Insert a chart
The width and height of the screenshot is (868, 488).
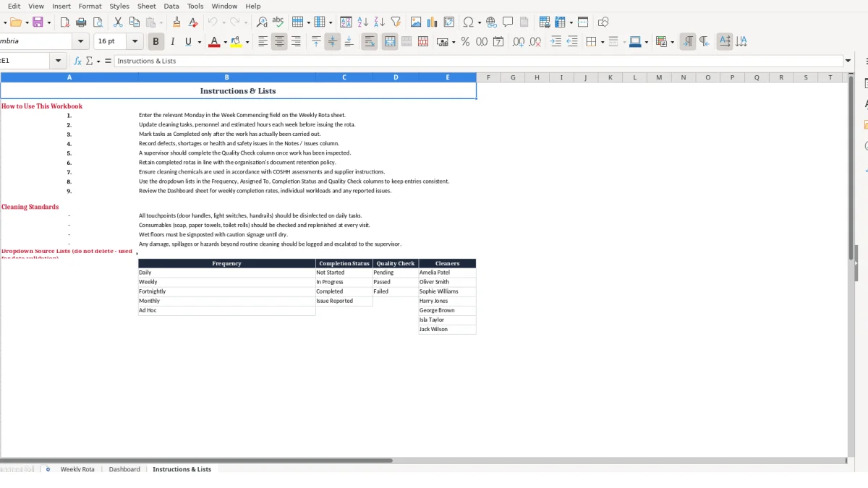pos(433,22)
